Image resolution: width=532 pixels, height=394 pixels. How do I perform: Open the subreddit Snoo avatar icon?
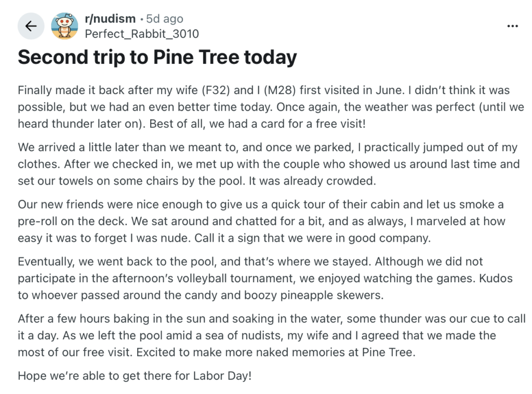[x=64, y=26]
